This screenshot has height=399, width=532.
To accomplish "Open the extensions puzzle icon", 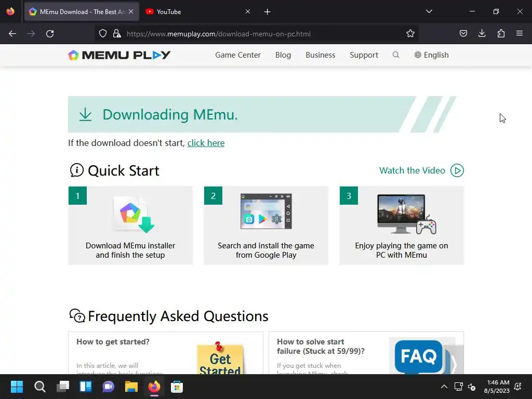I will [501, 33].
